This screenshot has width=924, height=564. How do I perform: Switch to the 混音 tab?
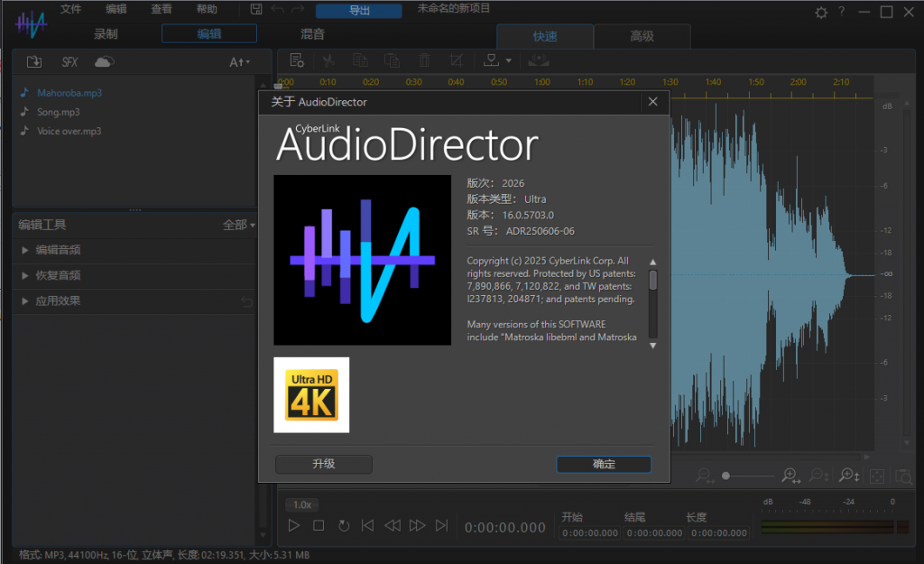click(x=312, y=34)
